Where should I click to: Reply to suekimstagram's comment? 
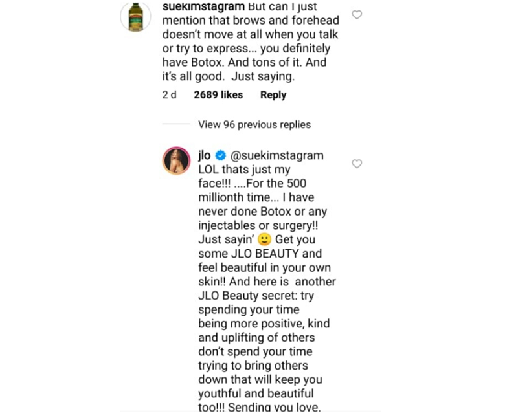click(x=273, y=94)
